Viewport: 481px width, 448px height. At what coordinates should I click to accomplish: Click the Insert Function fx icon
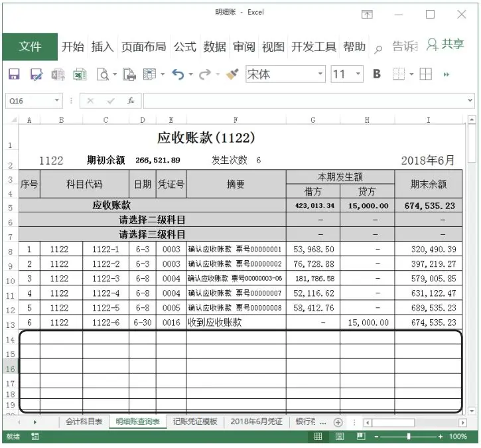pyautogui.click(x=131, y=101)
